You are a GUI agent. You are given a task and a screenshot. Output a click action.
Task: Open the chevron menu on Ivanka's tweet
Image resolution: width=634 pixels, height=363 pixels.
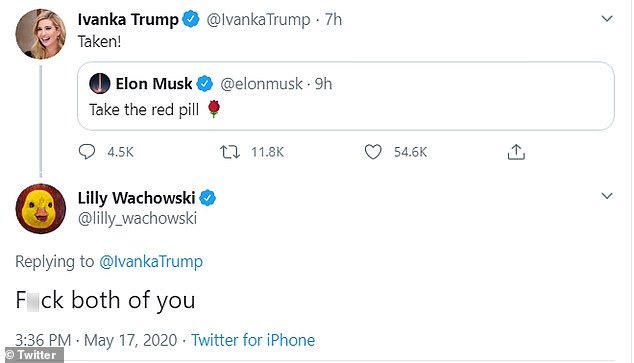(607, 19)
